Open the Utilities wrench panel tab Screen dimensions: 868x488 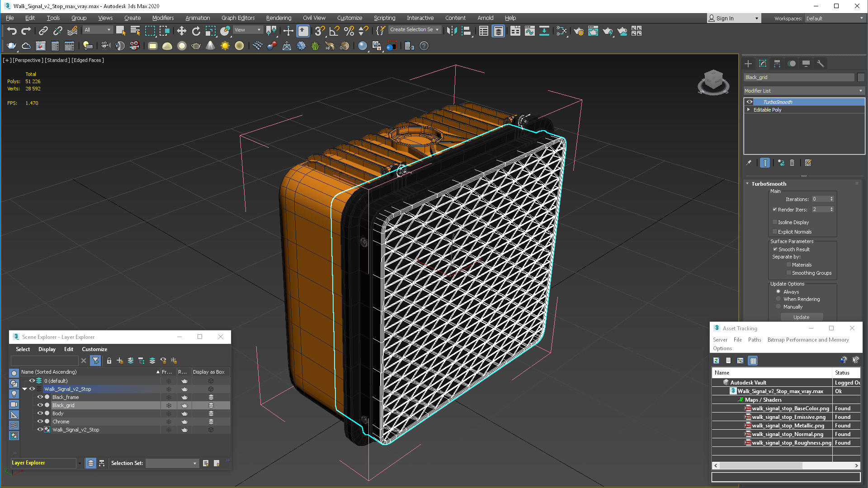click(x=821, y=64)
